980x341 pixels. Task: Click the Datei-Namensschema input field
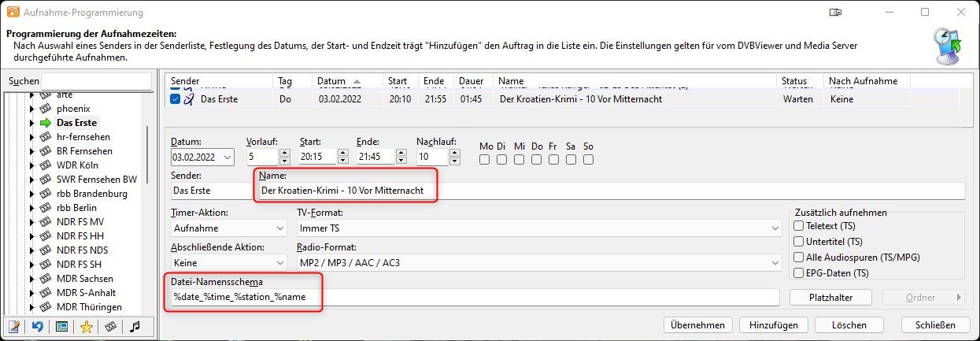[x=475, y=297]
